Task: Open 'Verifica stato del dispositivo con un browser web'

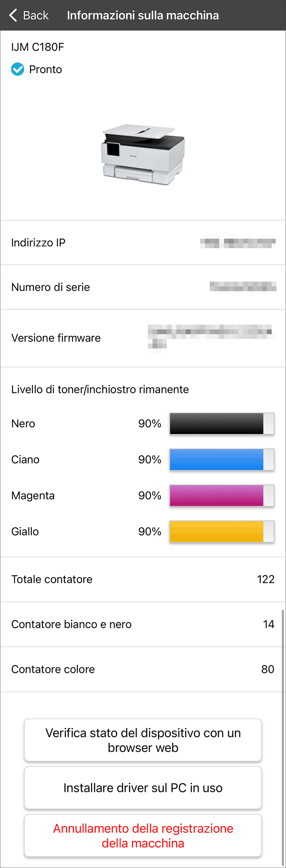Action: pos(143,740)
